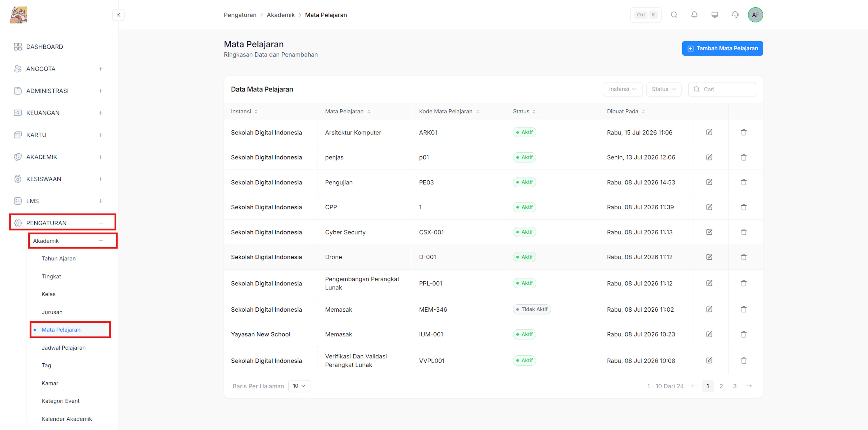Click Tambah Mata Pelajaran button

(x=722, y=49)
